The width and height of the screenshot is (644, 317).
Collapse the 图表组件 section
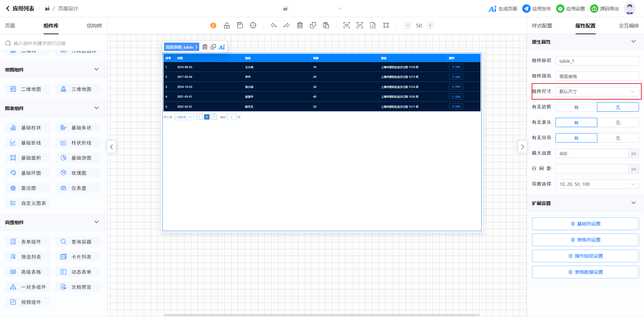coord(97,108)
